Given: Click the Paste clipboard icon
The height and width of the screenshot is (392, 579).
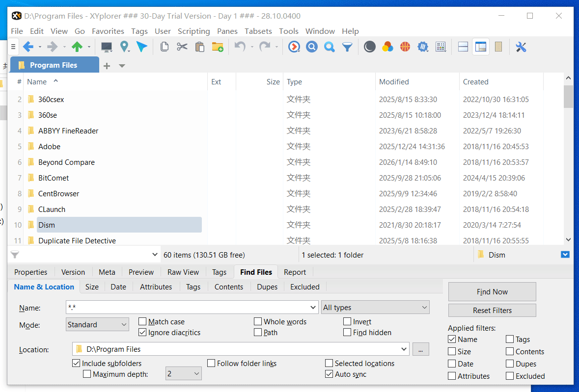Looking at the screenshot, I should (199, 47).
